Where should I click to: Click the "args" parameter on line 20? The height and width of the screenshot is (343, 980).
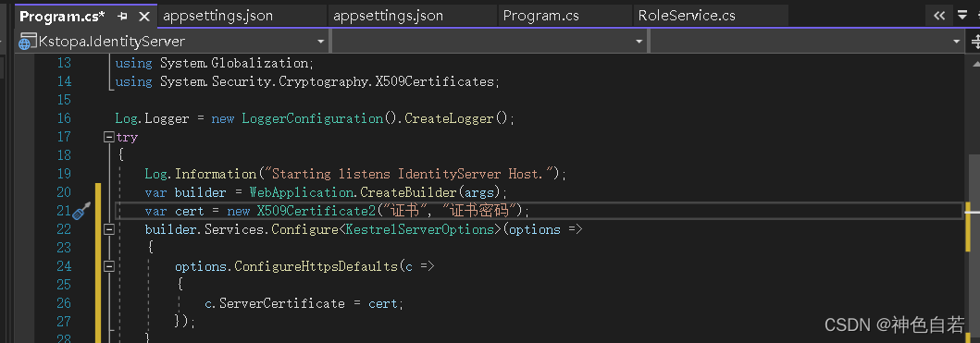pos(480,192)
